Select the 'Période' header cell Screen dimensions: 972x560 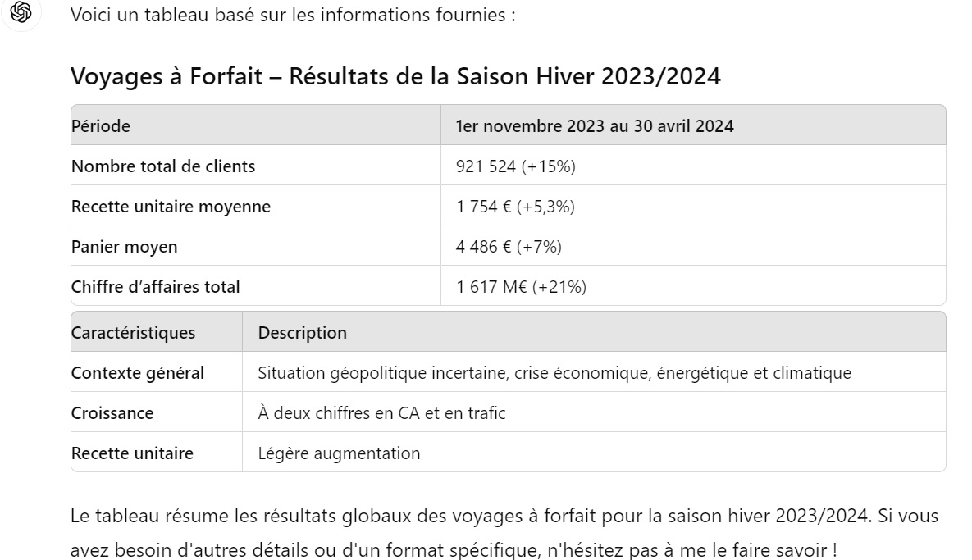point(101,126)
